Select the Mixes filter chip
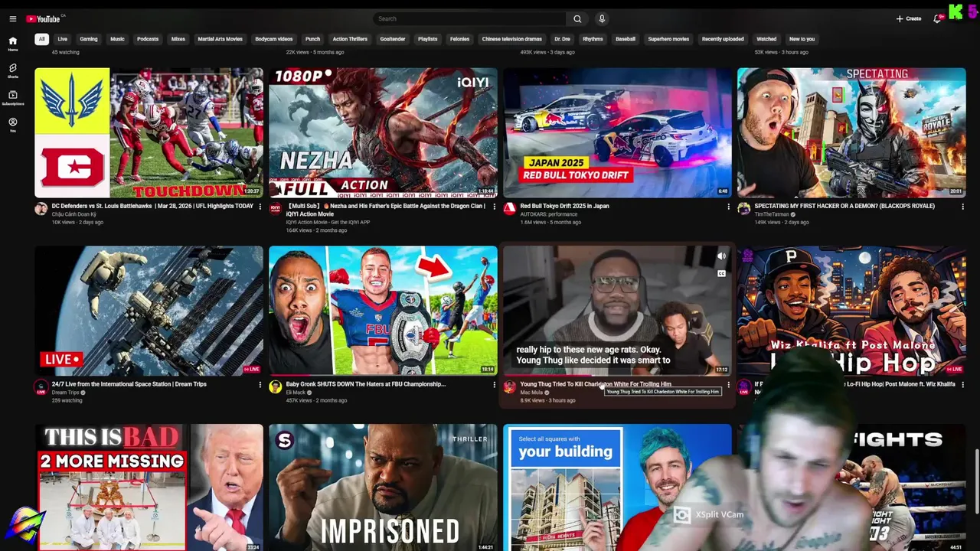The height and width of the screenshot is (551, 980). click(178, 39)
